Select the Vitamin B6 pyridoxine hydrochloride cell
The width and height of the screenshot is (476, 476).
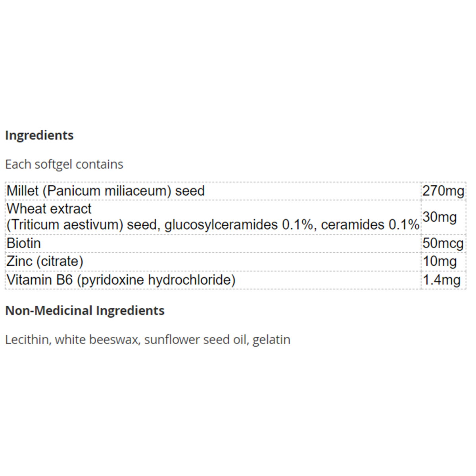click(121, 280)
